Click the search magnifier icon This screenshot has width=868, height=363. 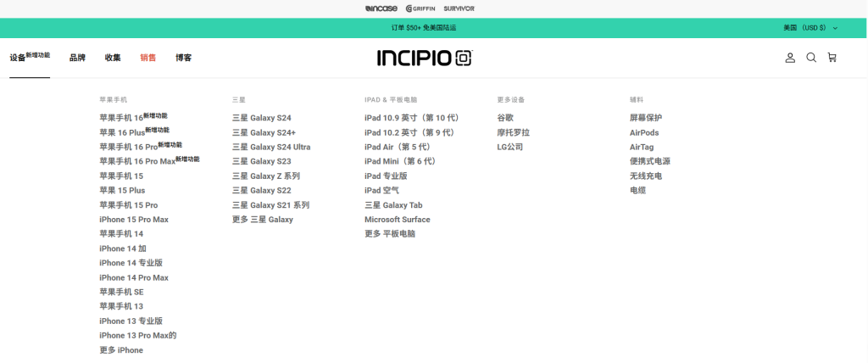[811, 58]
